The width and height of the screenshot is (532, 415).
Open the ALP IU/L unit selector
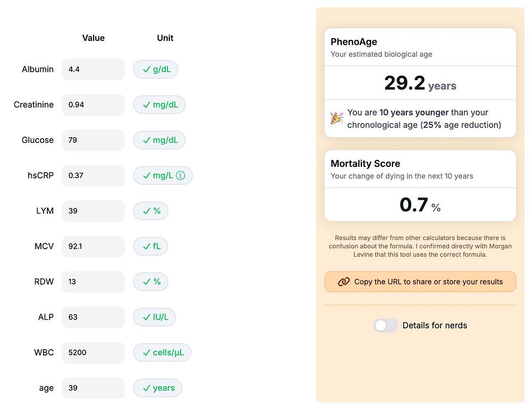point(154,317)
